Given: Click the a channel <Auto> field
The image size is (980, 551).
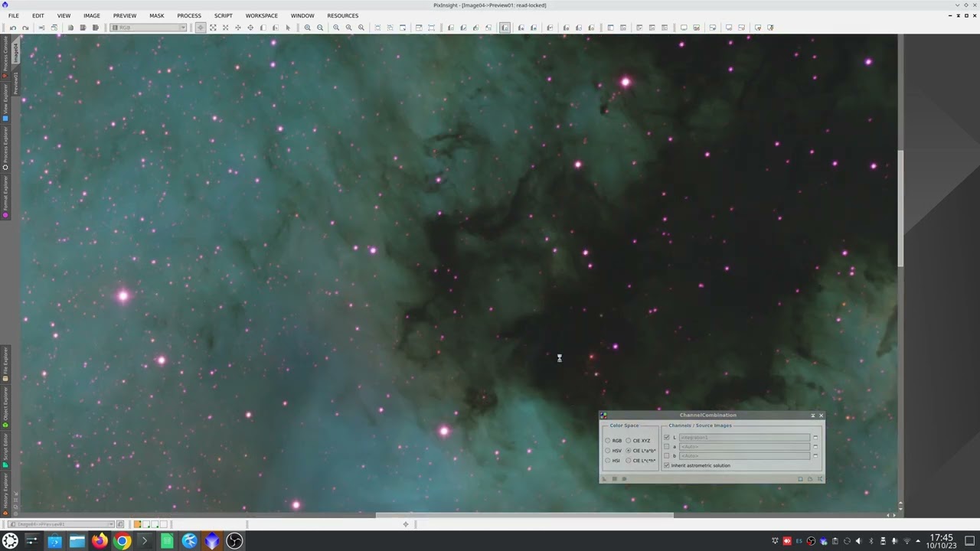Looking at the screenshot, I should (x=744, y=447).
